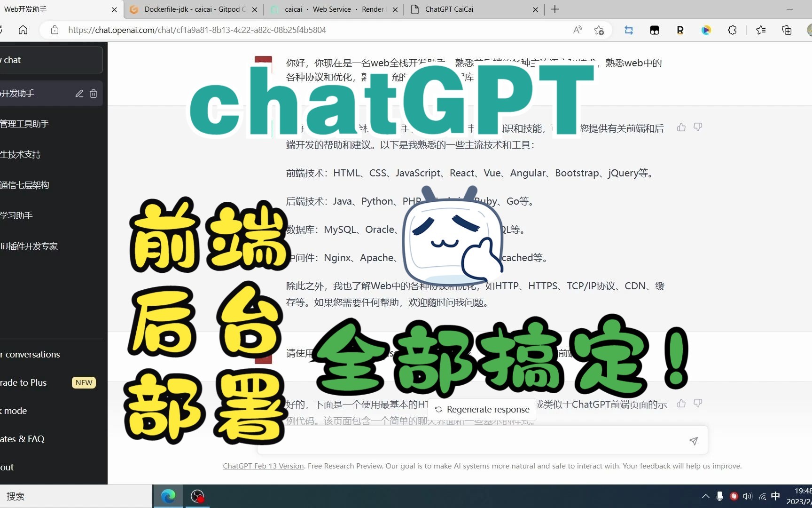The width and height of the screenshot is (812, 508).
Task: Open the 学习助手 conversation
Action: pos(51,215)
